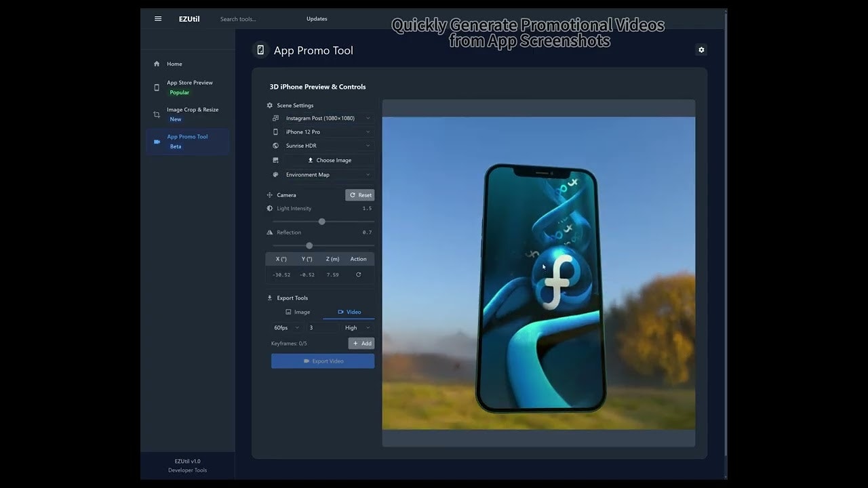The image size is (868, 488).
Task: Click the 3D iPhone model in the preview
Action: (x=540, y=288)
